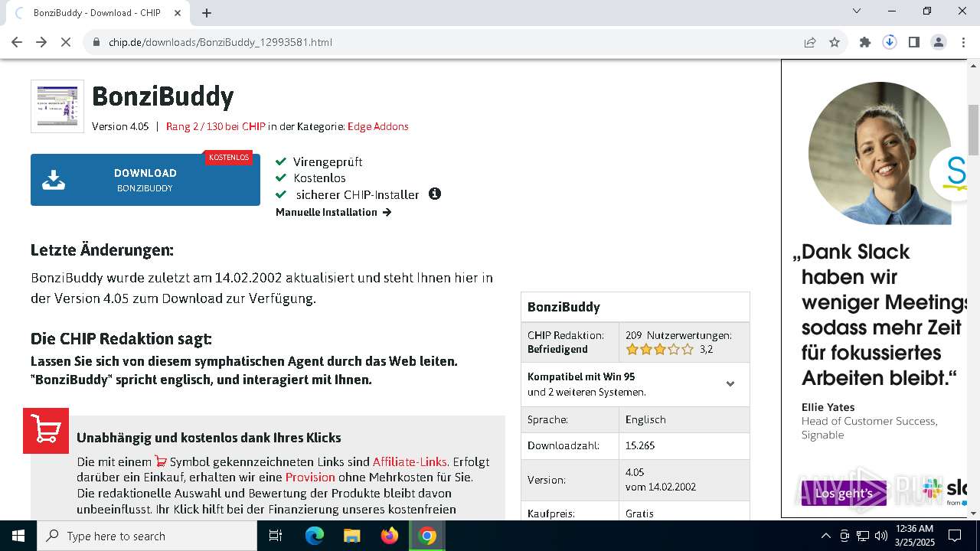The height and width of the screenshot is (551, 980).
Task: Click the volume speaker tray icon
Action: (x=881, y=536)
